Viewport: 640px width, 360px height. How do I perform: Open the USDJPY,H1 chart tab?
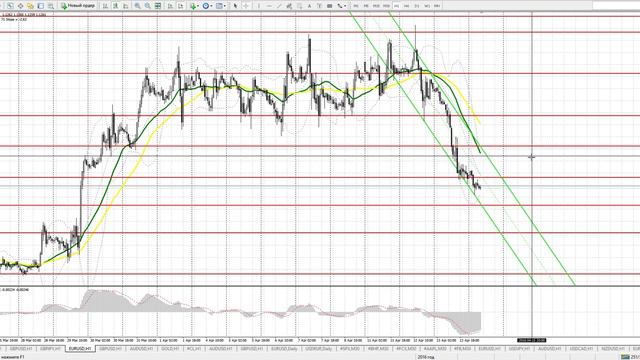click(x=519, y=349)
